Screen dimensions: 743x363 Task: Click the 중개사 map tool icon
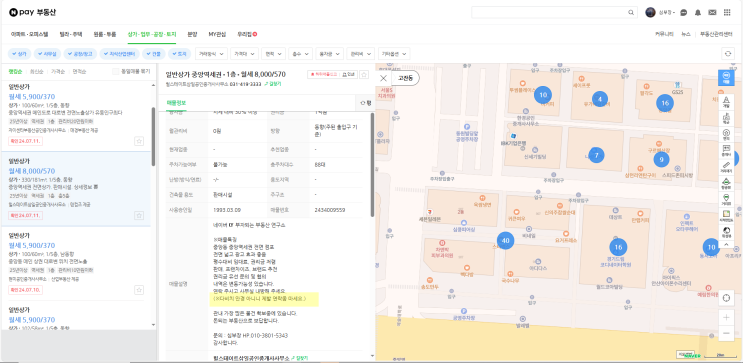click(726, 151)
